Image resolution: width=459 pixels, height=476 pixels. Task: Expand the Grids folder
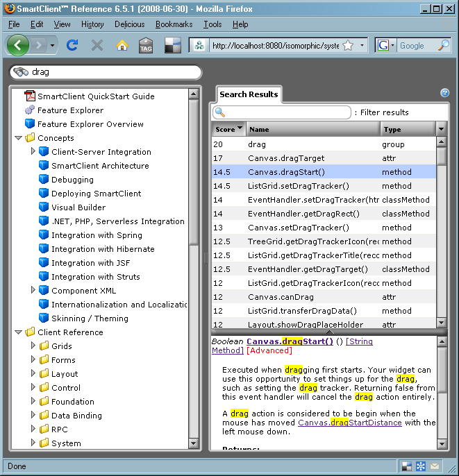(x=33, y=346)
